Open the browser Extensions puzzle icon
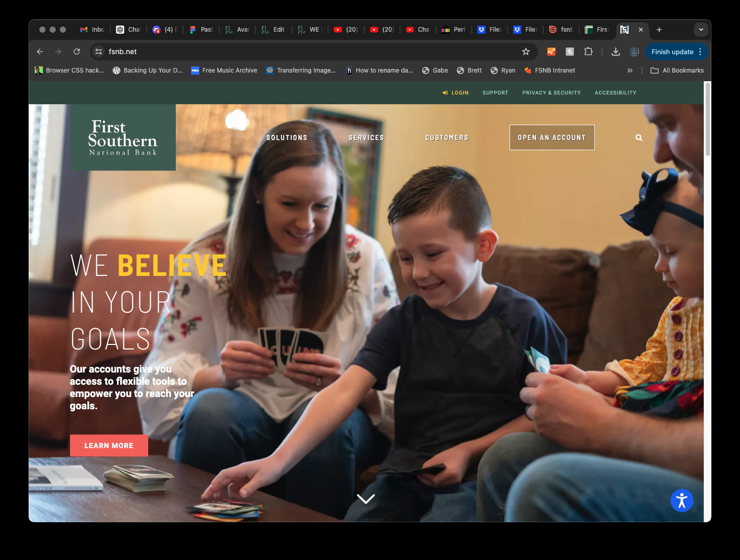This screenshot has height=560, width=740. (x=588, y=52)
